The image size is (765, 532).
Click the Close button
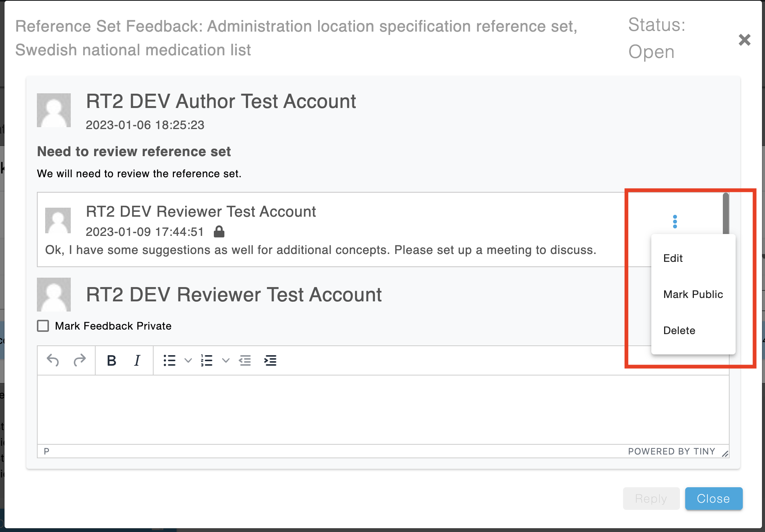713,499
